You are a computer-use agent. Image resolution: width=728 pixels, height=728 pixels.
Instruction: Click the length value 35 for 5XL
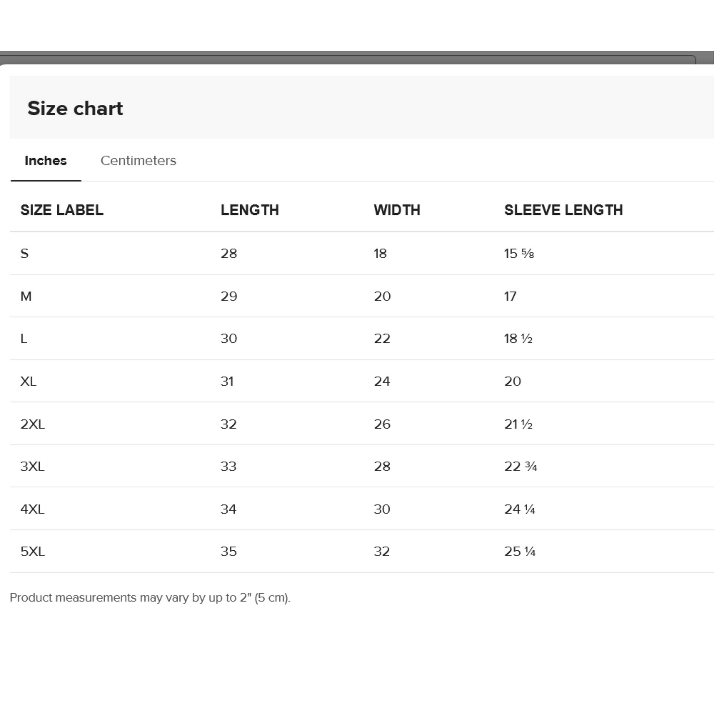229,552
